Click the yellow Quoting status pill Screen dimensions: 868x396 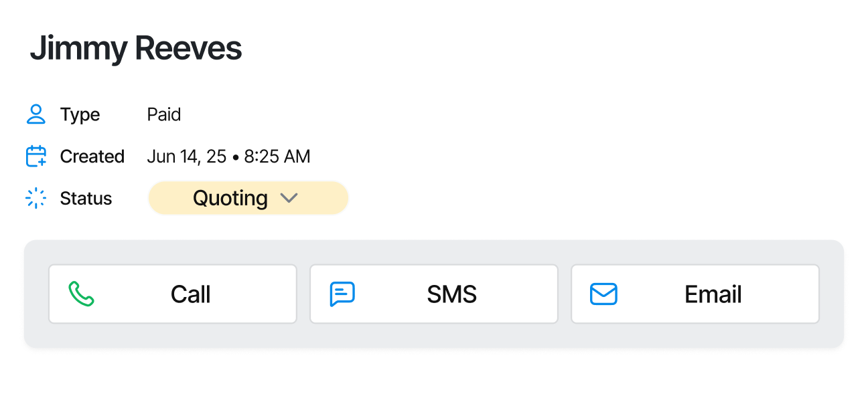pyautogui.click(x=248, y=198)
